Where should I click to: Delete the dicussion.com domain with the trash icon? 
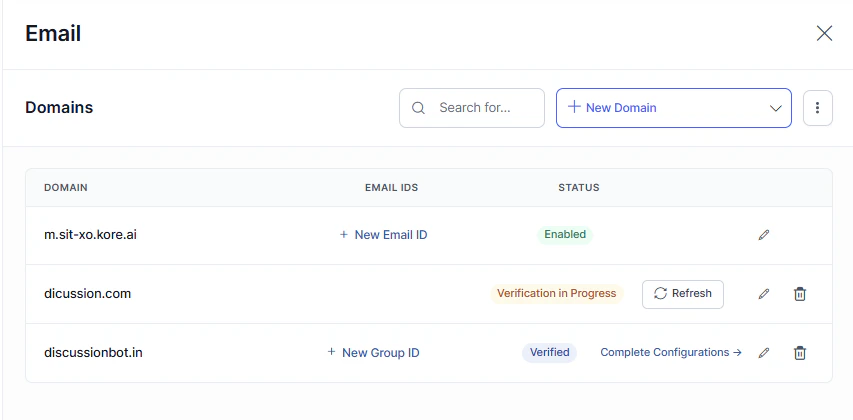(800, 294)
